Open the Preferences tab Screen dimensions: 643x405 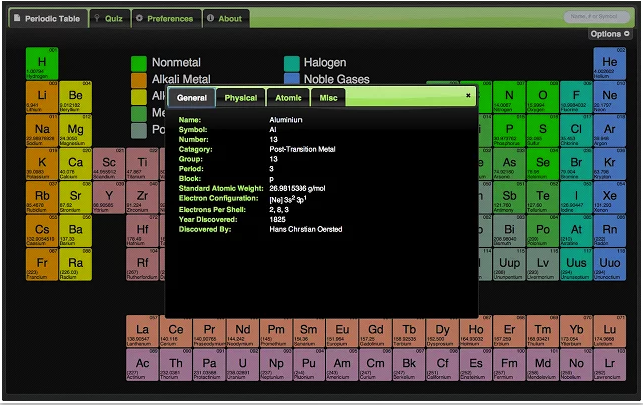click(165, 18)
